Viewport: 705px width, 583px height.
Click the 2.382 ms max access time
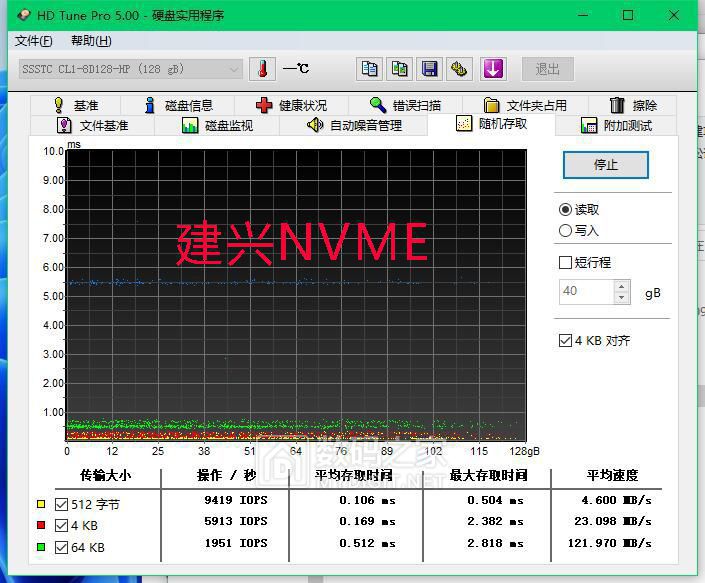tap(495, 521)
